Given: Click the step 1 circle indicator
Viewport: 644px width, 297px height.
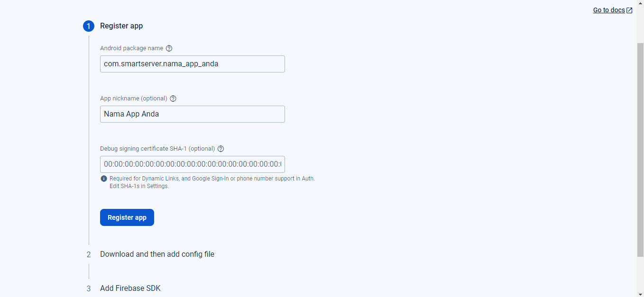Looking at the screenshot, I should (x=88, y=26).
